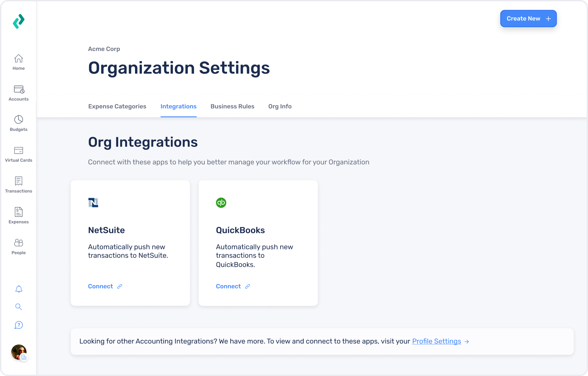
Task: Select the Accounts sidebar icon
Action: (18, 93)
